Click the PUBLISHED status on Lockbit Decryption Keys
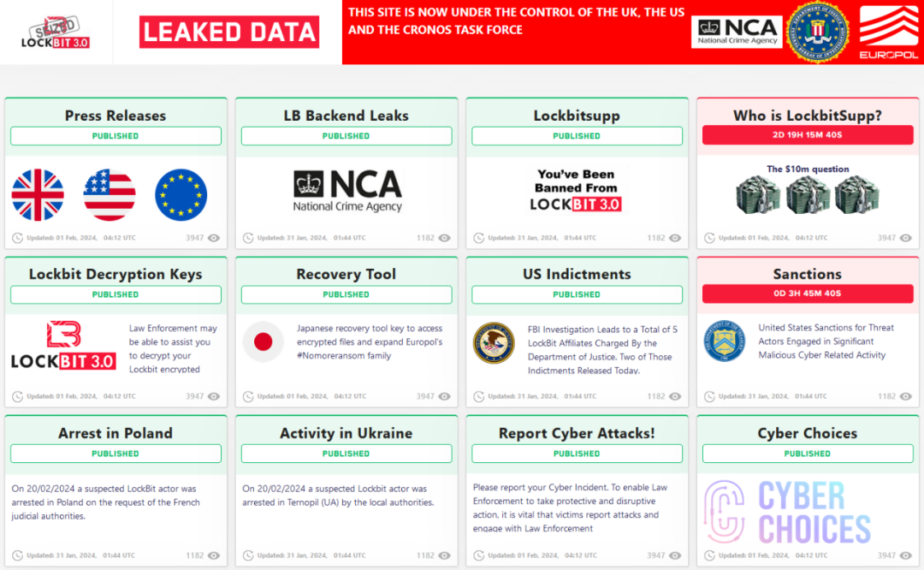The image size is (924, 570). coord(115,294)
